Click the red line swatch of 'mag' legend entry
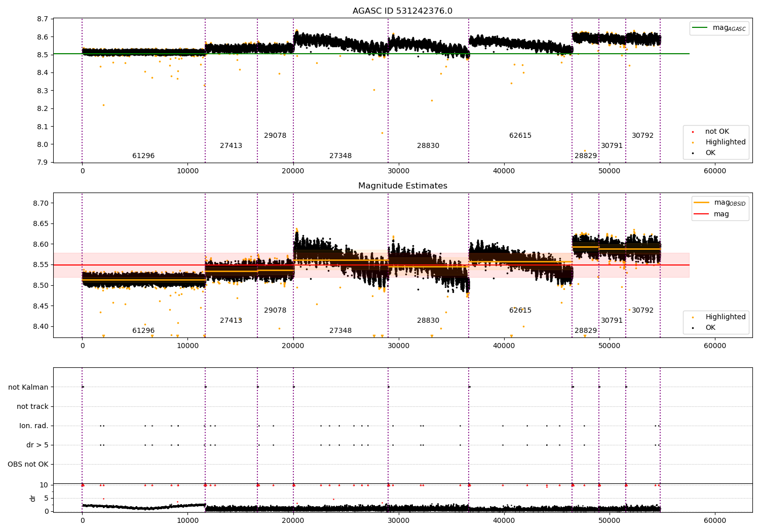 [701, 214]
